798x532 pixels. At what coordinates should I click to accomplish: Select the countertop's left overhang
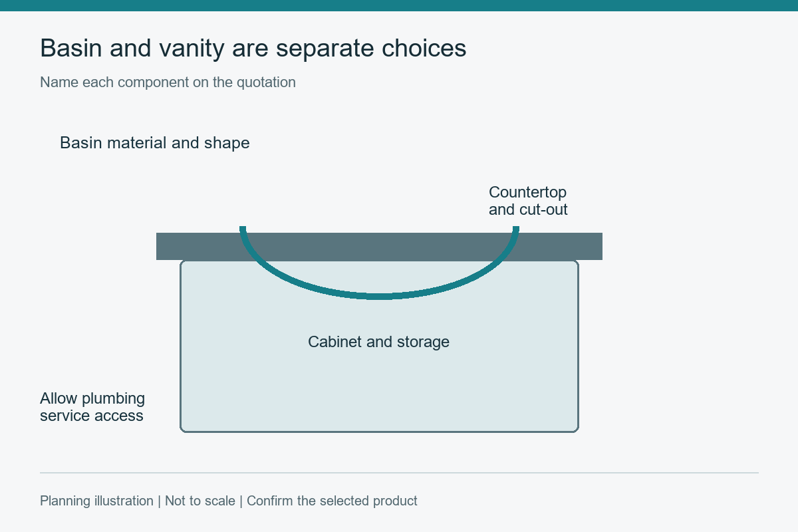168,246
